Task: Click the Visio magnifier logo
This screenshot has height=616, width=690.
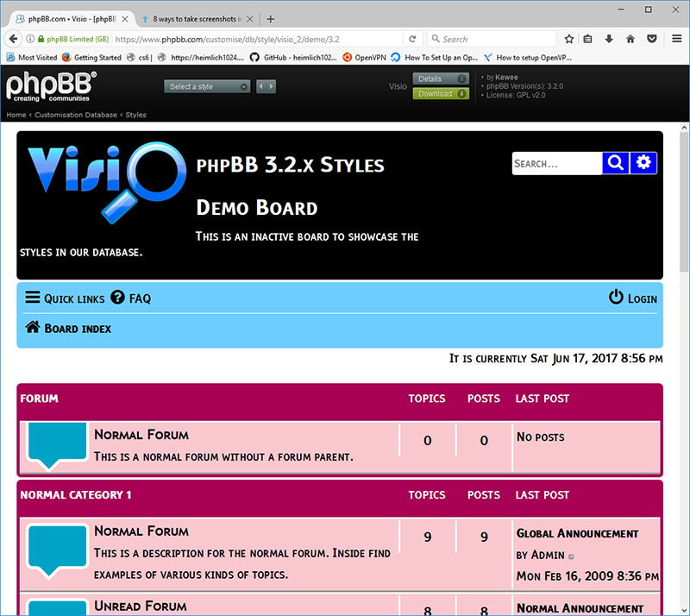Action: 106,182
